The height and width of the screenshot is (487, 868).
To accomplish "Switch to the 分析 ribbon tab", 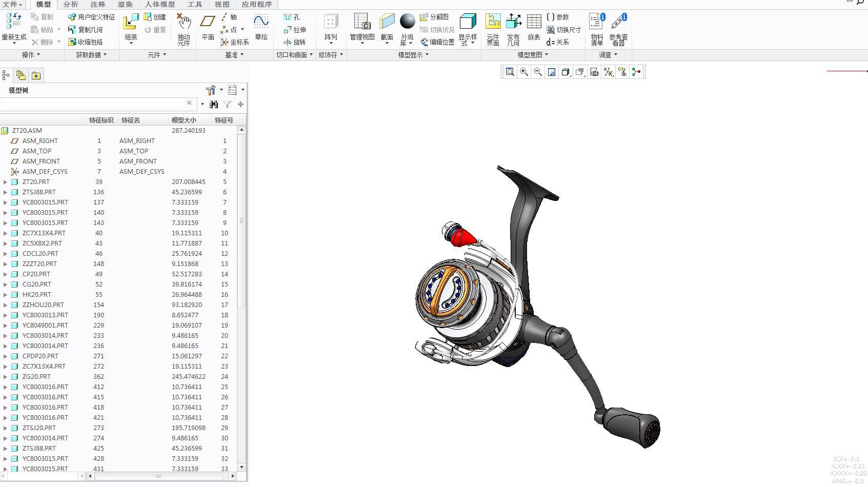I will point(71,4).
